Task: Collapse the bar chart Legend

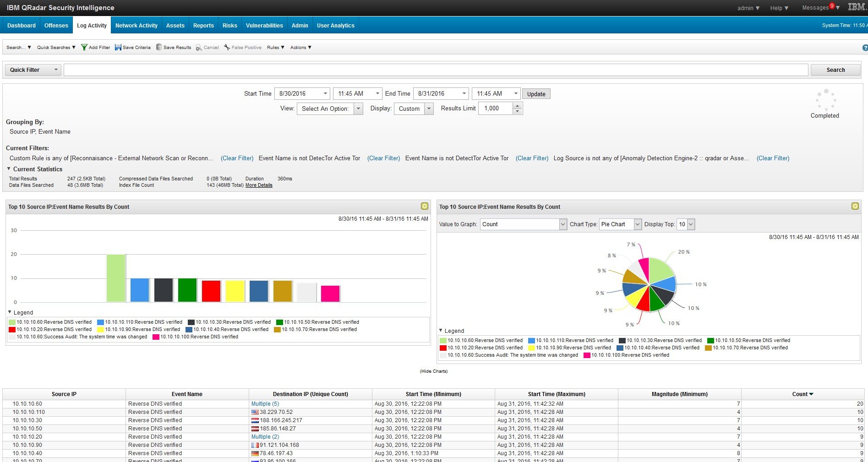Action: click(x=10, y=312)
